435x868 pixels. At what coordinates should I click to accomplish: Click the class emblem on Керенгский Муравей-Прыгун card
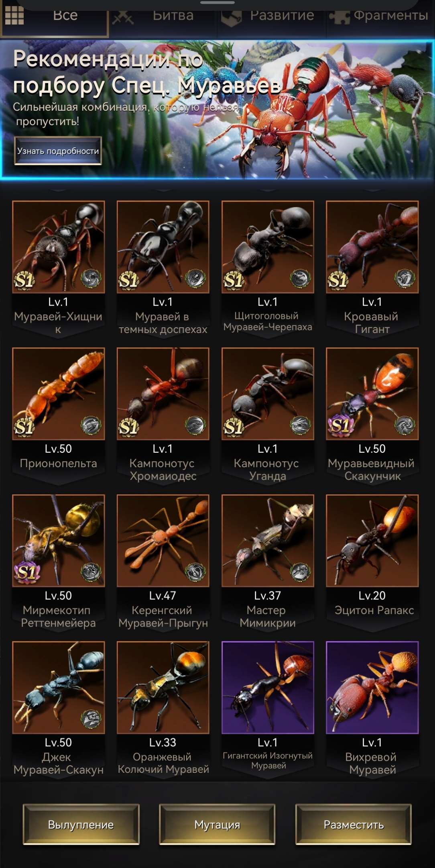pyautogui.click(x=195, y=572)
